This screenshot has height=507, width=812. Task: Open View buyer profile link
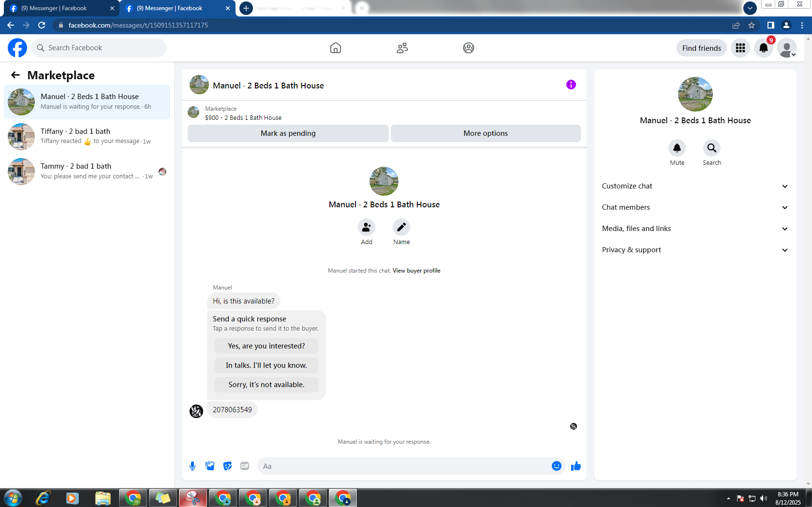[x=416, y=271]
